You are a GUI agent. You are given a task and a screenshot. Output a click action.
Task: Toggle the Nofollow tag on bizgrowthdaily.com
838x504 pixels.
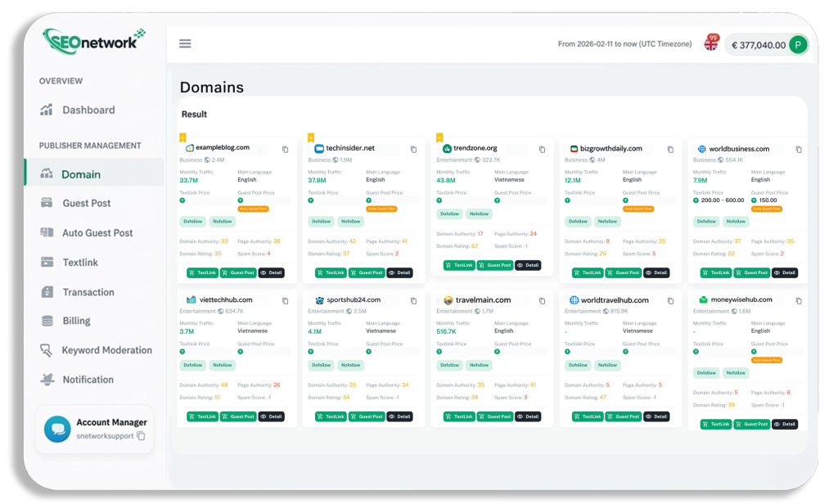tap(607, 222)
